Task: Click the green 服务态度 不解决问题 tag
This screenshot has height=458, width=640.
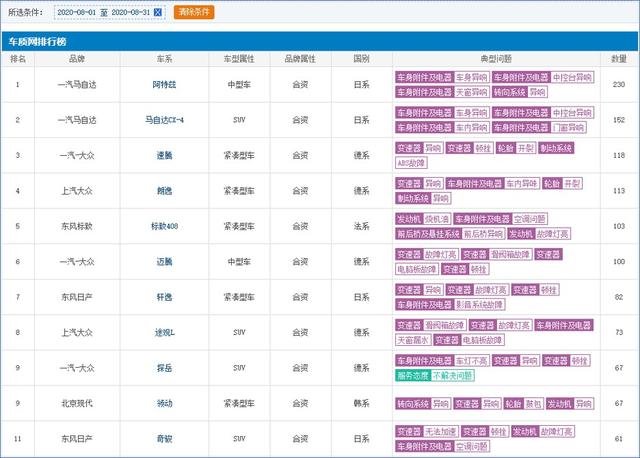Action: click(x=435, y=376)
